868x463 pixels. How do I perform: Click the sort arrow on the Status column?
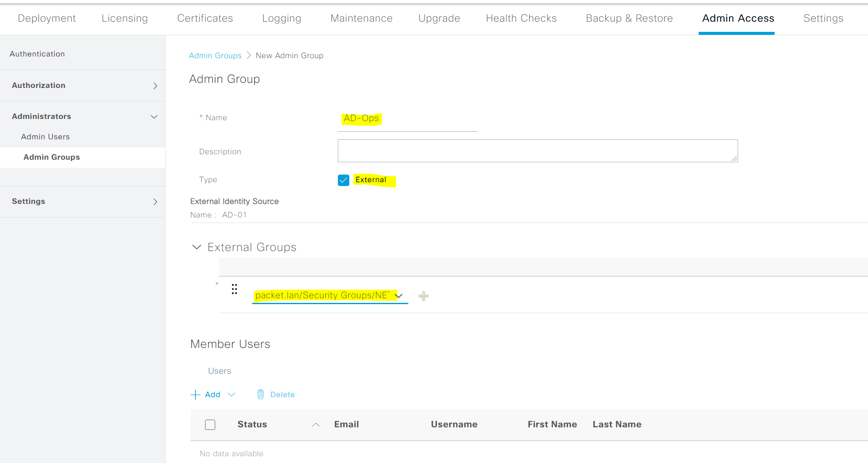[x=316, y=424]
